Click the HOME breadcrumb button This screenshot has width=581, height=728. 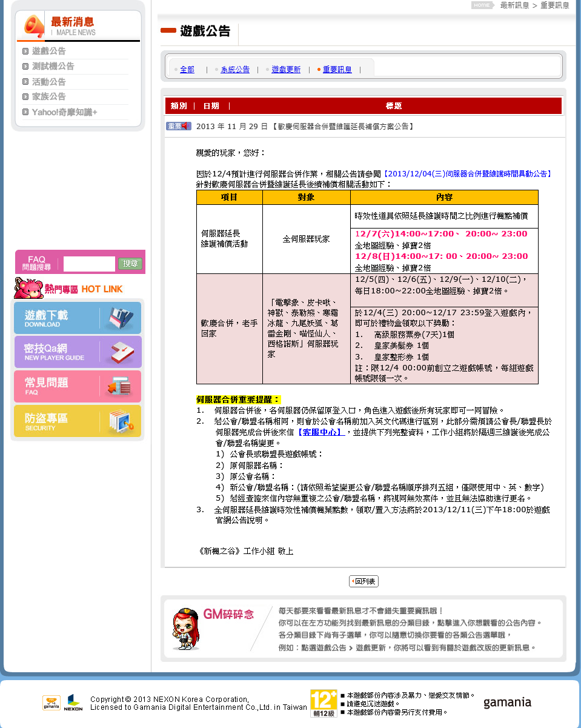(x=482, y=5)
